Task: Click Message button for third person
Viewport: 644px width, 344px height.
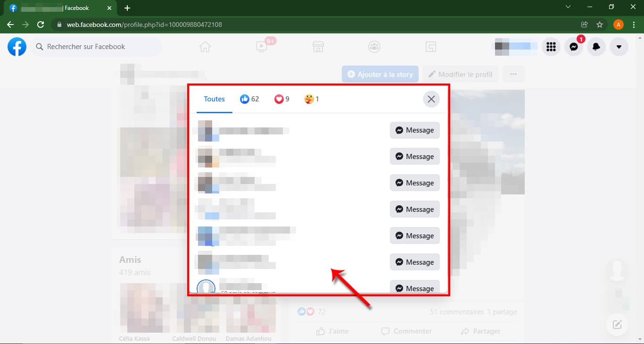Action: tap(415, 183)
